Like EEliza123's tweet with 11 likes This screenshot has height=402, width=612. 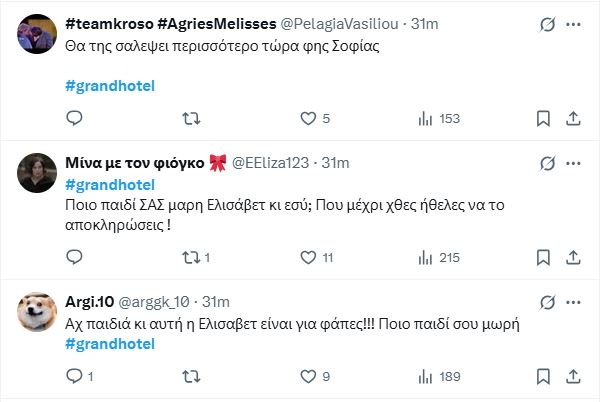pyautogui.click(x=308, y=257)
